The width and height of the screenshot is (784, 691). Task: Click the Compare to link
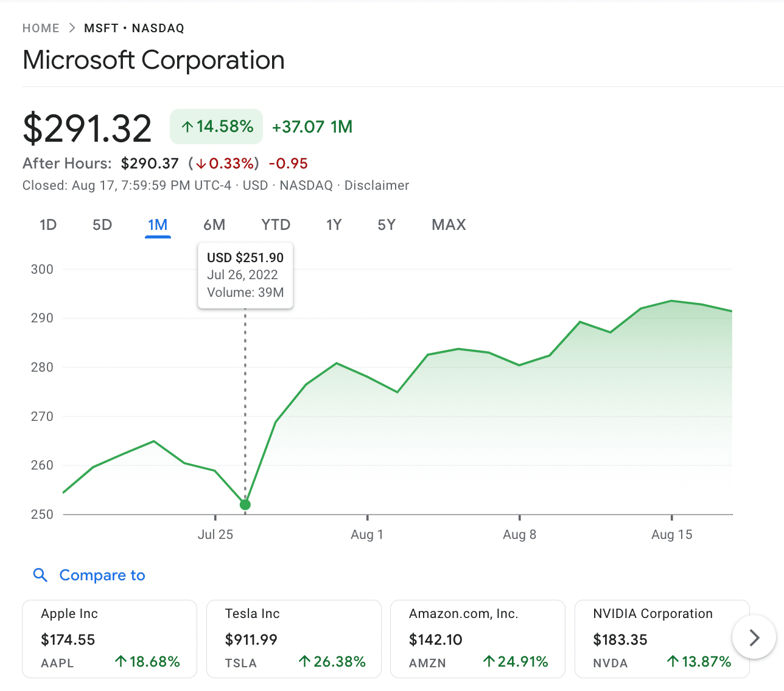(102, 575)
